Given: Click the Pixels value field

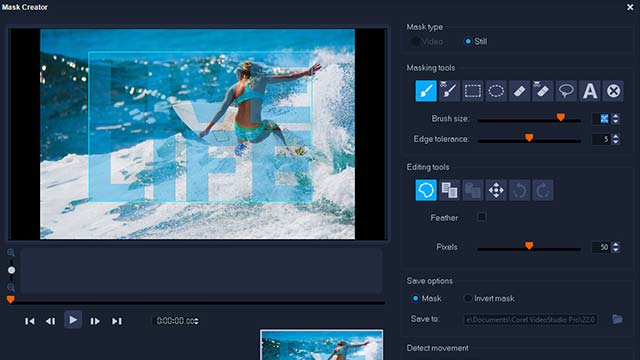Looking at the screenshot, I should pos(601,247).
